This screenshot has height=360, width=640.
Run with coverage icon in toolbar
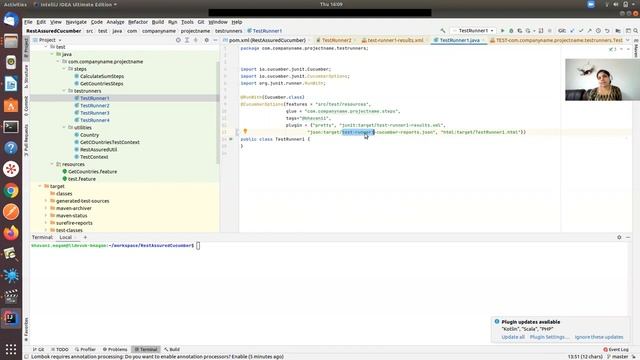click(x=520, y=31)
